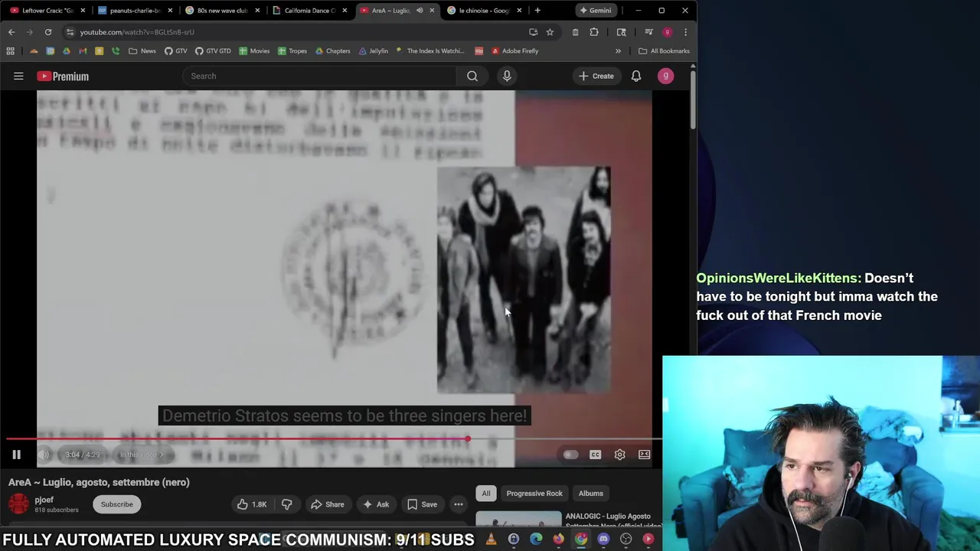The width and height of the screenshot is (980, 551).
Task: Open the Chapters bookmark
Action: (x=332, y=51)
